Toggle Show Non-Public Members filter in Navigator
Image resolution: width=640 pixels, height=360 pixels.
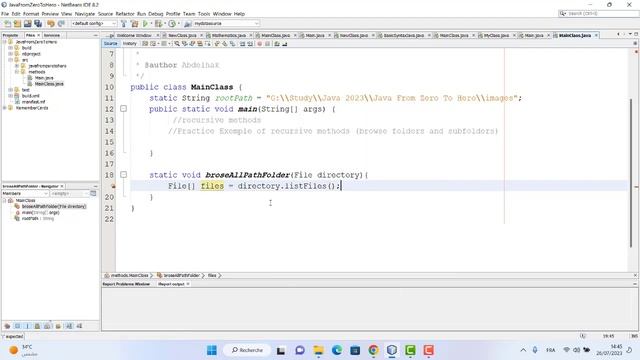(37, 326)
